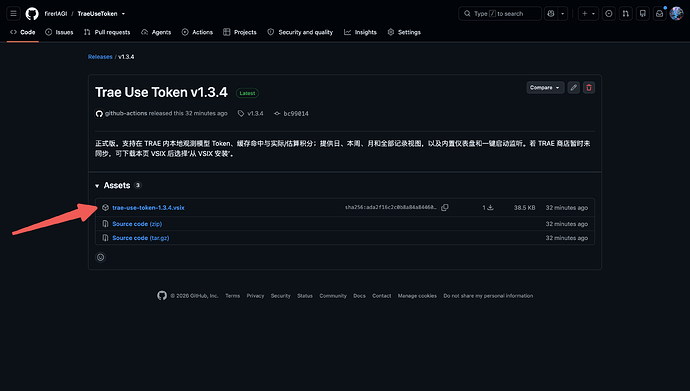Copy the sha256 checksum
The width and height of the screenshot is (690, 391).
tap(445, 208)
